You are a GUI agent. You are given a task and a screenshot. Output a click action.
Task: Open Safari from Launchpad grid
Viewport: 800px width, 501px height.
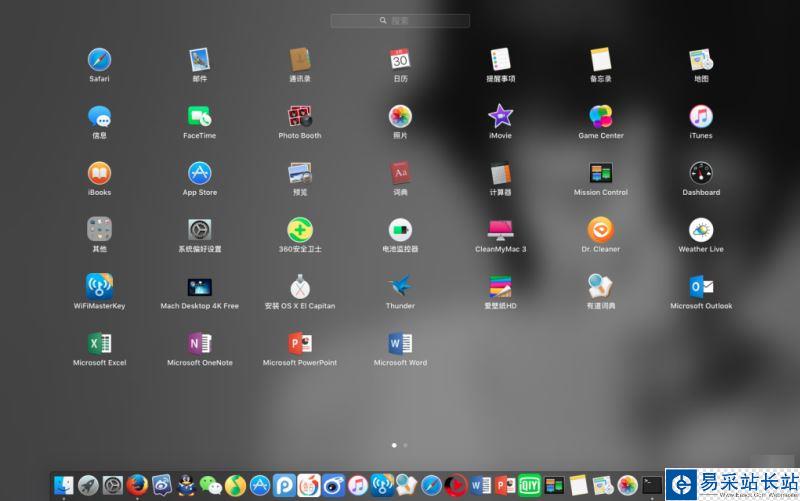click(99, 60)
